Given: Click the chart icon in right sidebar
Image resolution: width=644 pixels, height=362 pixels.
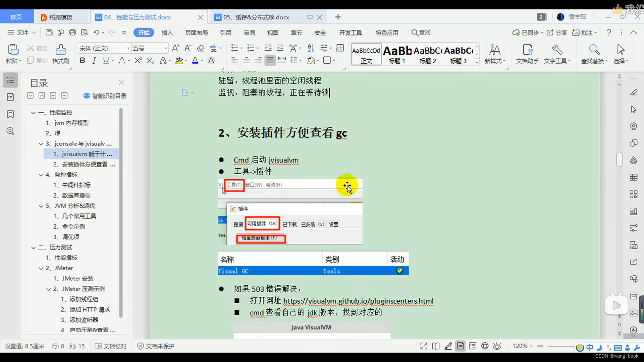Looking at the screenshot, I should tap(634, 211).
